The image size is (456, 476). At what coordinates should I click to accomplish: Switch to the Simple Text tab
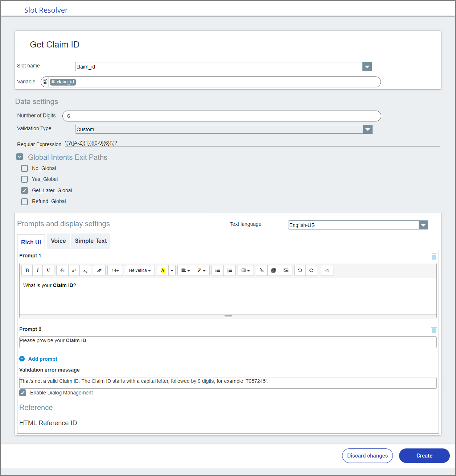[91, 241]
